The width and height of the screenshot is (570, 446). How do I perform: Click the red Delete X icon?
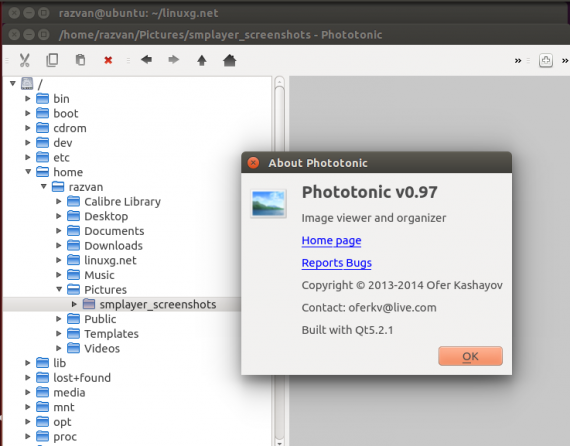pyautogui.click(x=108, y=60)
